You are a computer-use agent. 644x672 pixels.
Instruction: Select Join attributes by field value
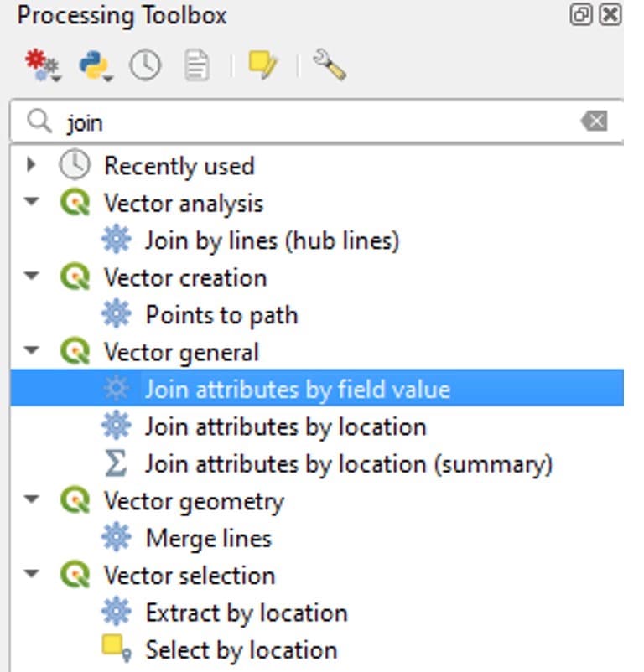297,390
